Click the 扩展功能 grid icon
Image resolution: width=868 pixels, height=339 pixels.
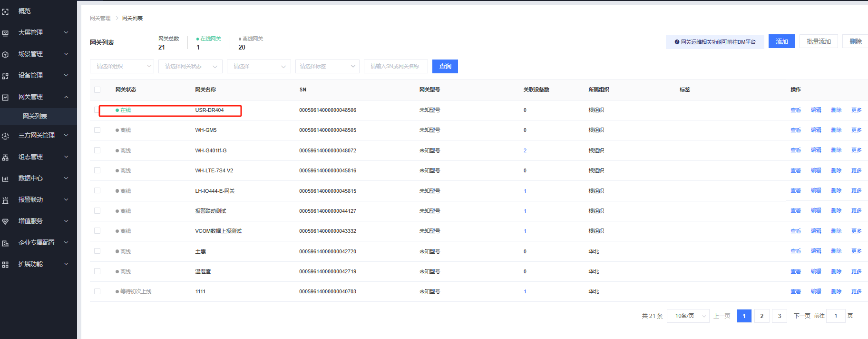coord(6,264)
